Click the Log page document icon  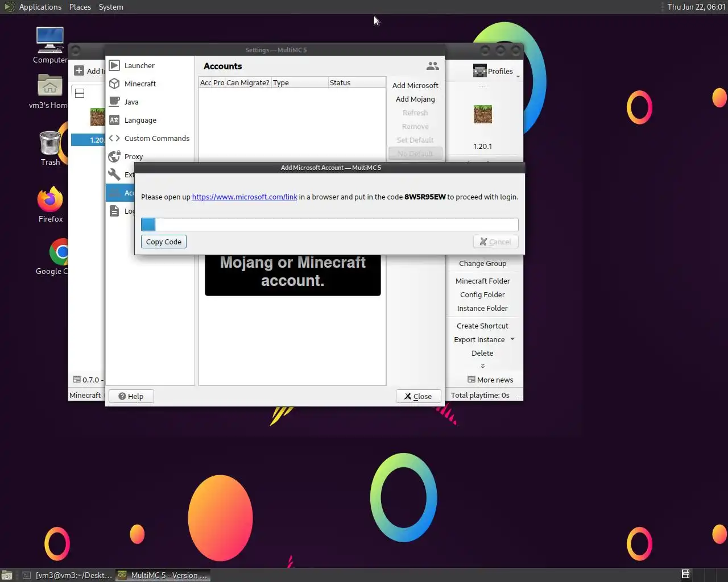pos(114,211)
